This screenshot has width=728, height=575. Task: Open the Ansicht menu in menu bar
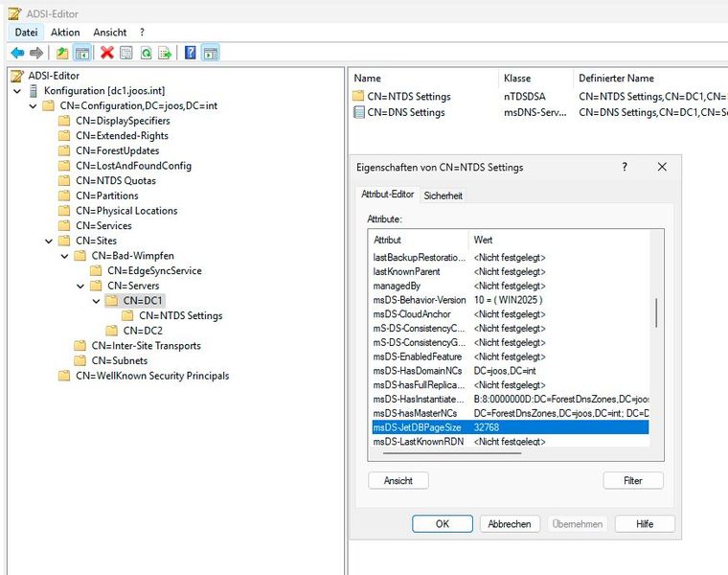point(109,32)
